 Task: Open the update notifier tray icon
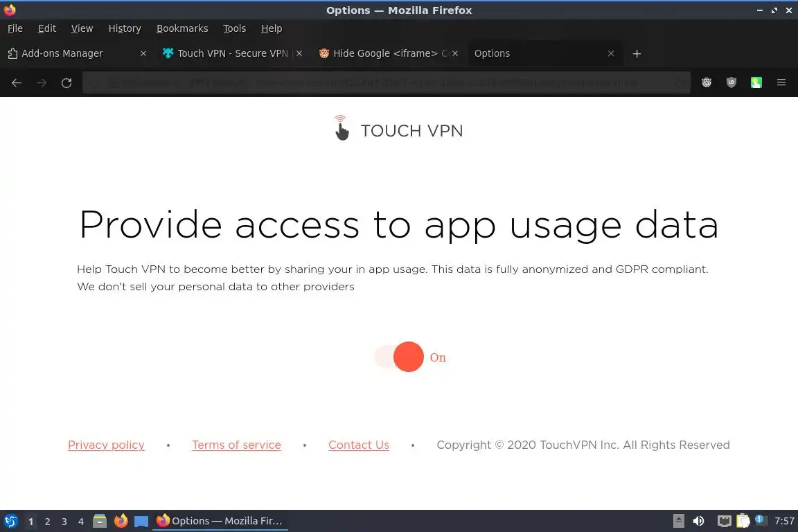(x=759, y=520)
